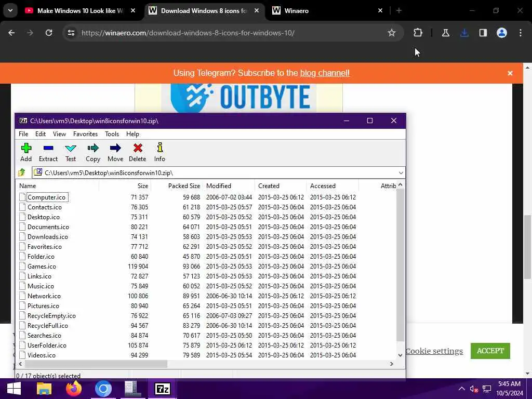Open the Favorites menu
Screen dimensions: 532x399
(86, 134)
